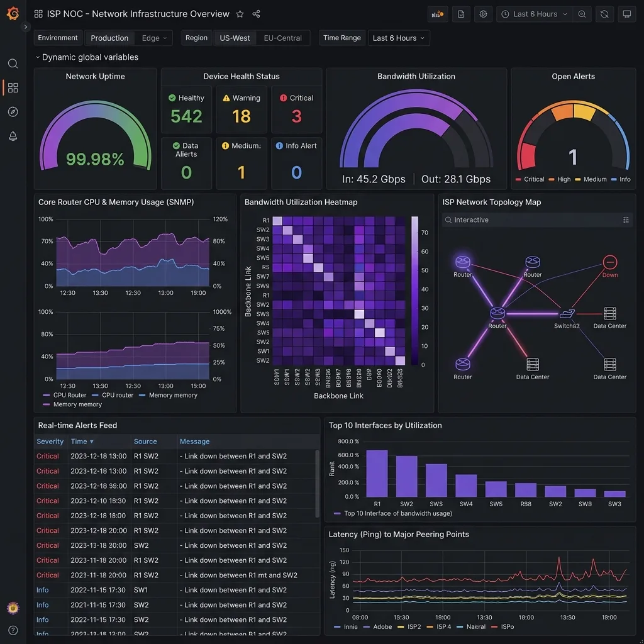Click the Warning 18 stat tile

(241, 109)
